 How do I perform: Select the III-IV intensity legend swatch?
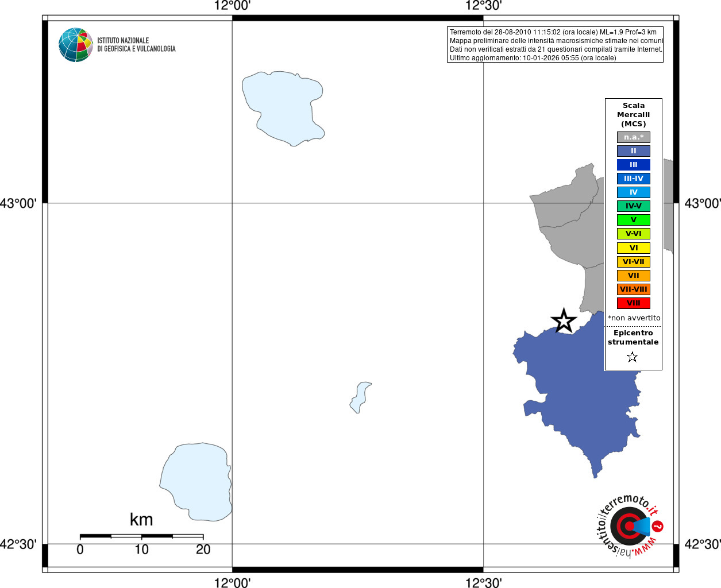coord(634,179)
